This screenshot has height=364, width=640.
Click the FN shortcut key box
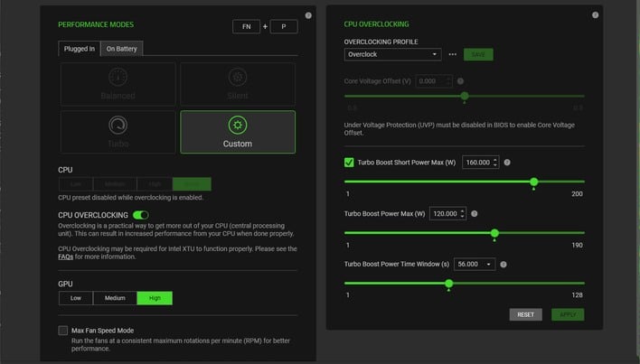pos(246,26)
